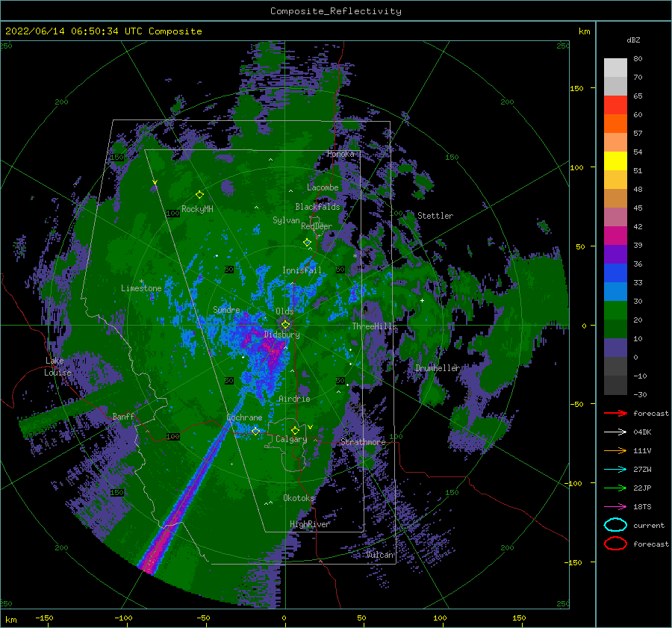This screenshot has width=672, height=628.
Task: Select the 60 dBZ orange swatch
Action: tap(615, 123)
